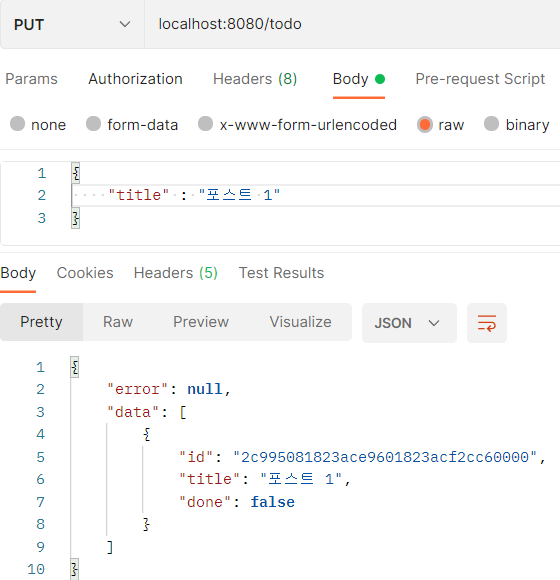Click the "done": false value

pyautogui.click(x=273, y=502)
